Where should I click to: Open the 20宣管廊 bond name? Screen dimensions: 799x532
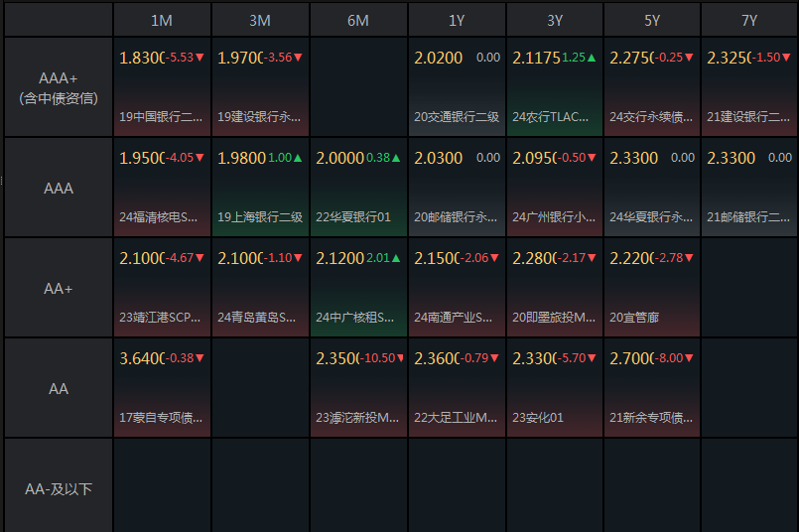(x=634, y=318)
